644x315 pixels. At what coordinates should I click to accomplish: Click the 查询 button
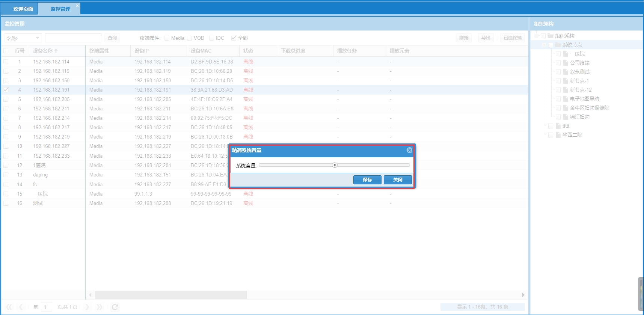point(112,38)
